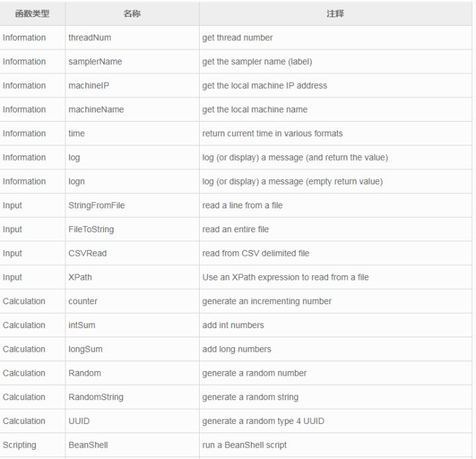Viewport: 476px width, 459px height.
Task: Click description ending '(and return the value)'
Action: pos(295,157)
